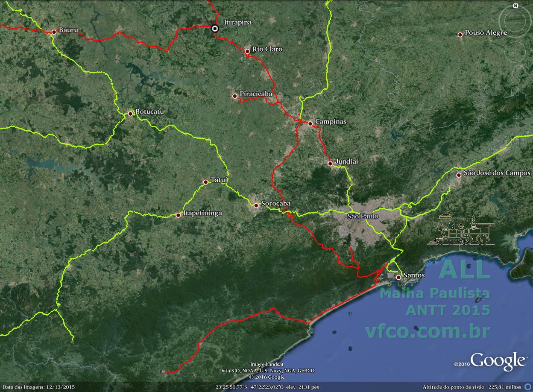Image resolution: width=533 pixels, height=392 pixels.
Task: Reset north with the compass N button
Action: [x=515, y=6]
